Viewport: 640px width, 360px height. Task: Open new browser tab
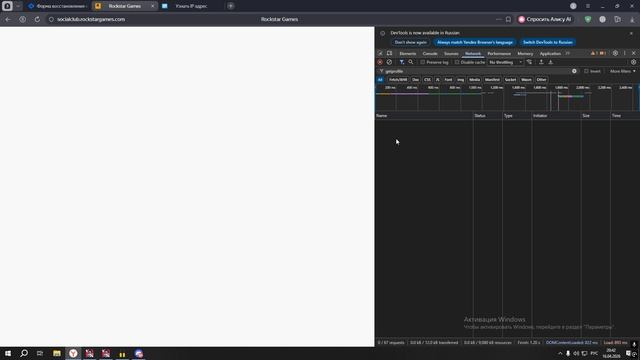[231, 6]
